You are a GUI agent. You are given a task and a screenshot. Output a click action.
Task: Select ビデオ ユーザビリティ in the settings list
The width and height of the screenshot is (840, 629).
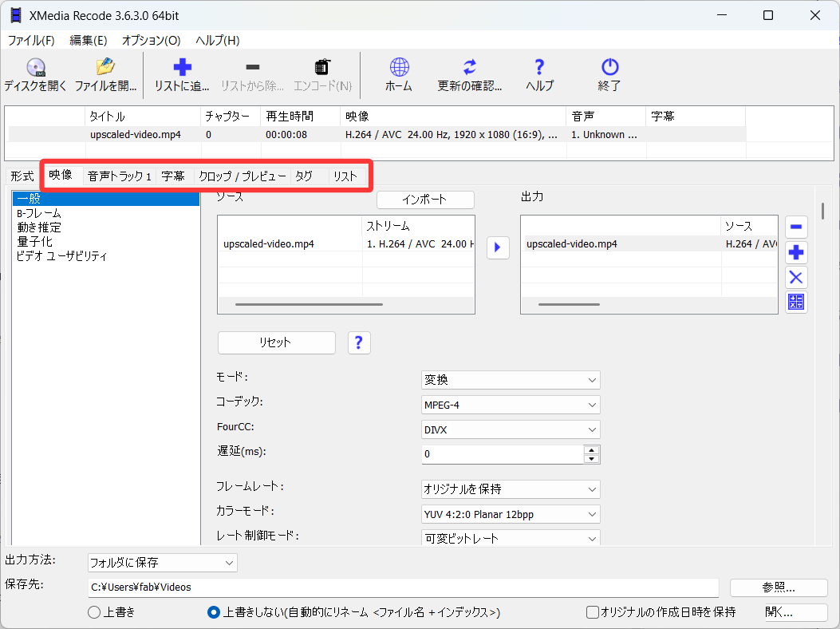(61, 255)
